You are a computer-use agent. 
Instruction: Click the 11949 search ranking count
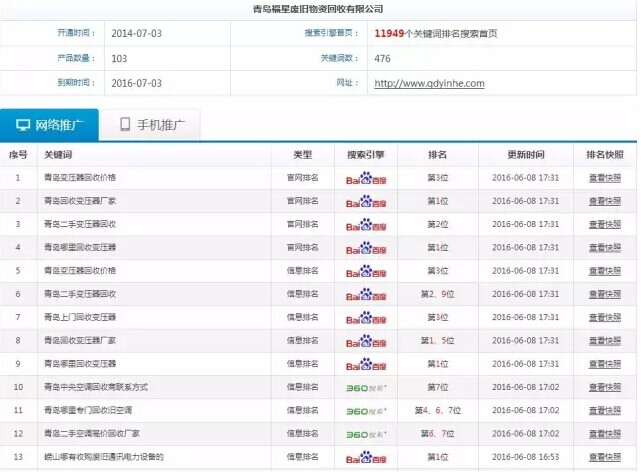click(389, 33)
